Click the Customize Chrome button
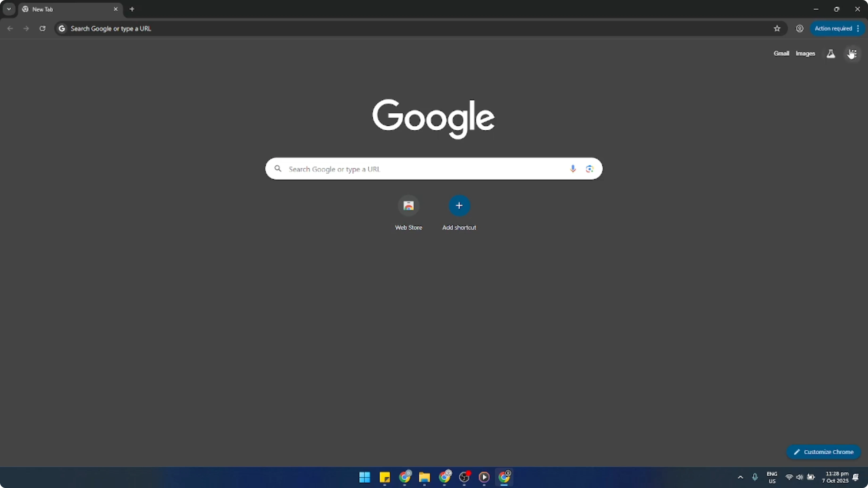 823,452
